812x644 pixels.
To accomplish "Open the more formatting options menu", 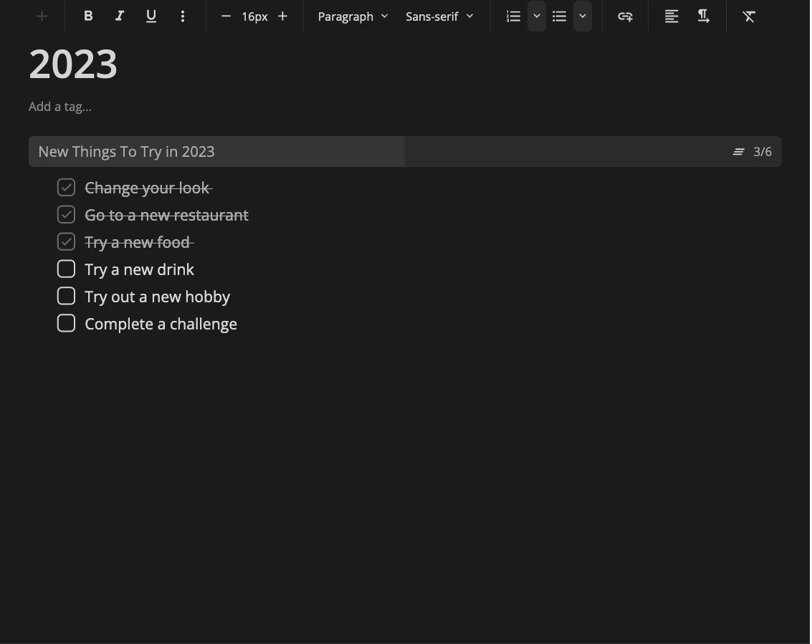I will point(183,16).
